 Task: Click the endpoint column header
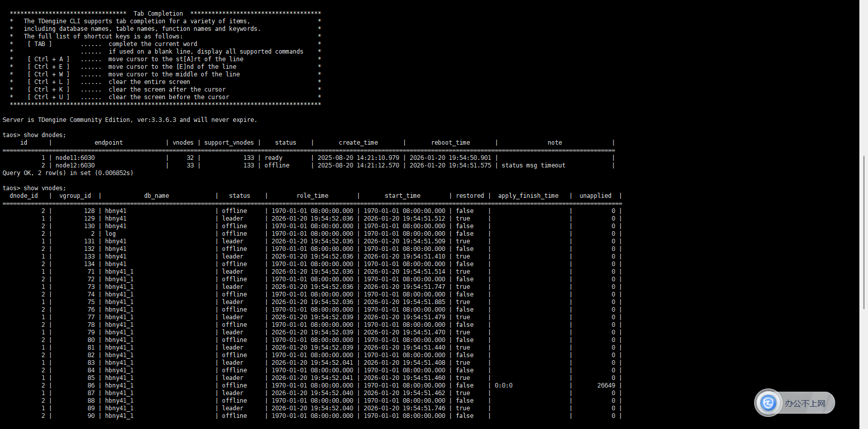pyautogui.click(x=108, y=143)
